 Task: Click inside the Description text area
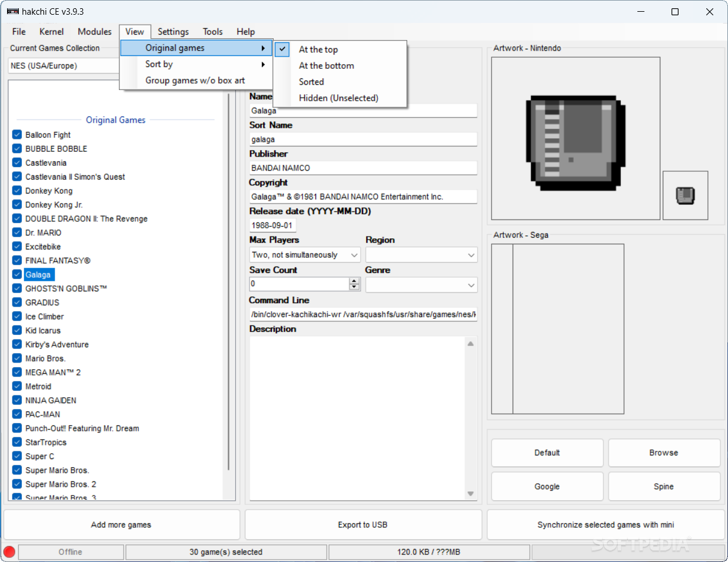tap(358, 418)
